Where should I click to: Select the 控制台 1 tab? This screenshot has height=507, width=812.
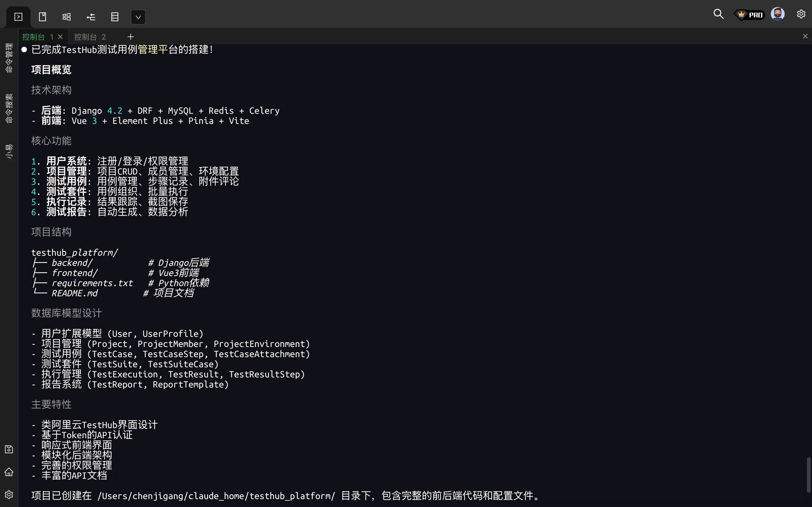click(37, 37)
